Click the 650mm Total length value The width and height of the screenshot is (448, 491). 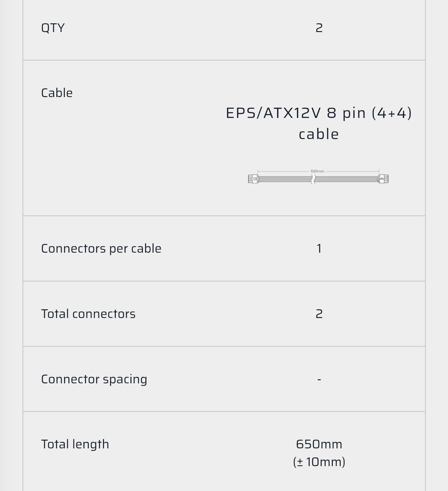[x=319, y=444]
